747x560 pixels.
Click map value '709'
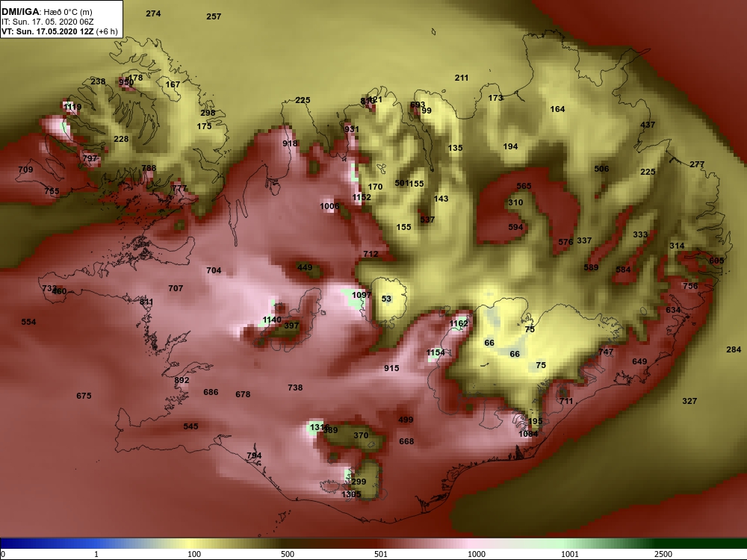pos(25,169)
